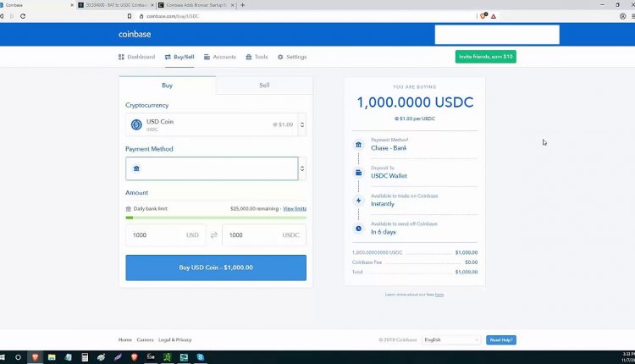Viewport: 635px width, 364px height.
Task: Click the '@ $1.00 per USDC' text
Action: pyautogui.click(x=415, y=119)
